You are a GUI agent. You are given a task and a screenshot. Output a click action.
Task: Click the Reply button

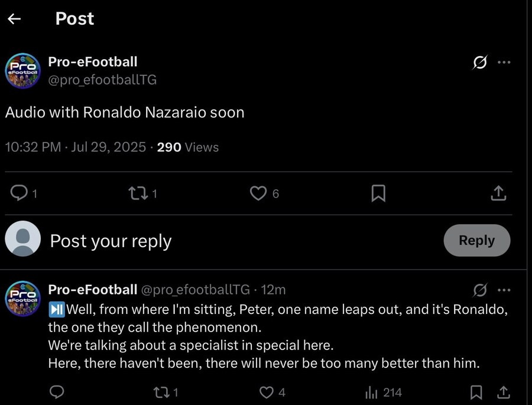pyautogui.click(x=476, y=240)
